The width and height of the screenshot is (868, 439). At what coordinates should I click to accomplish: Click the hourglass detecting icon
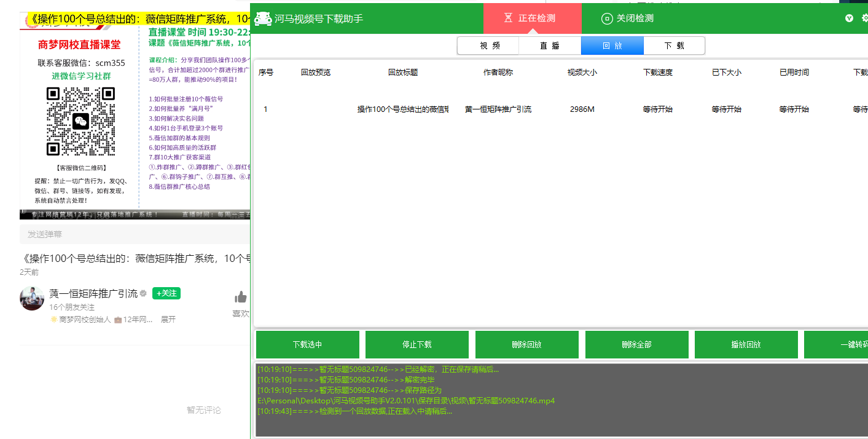click(x=508, y=18)
